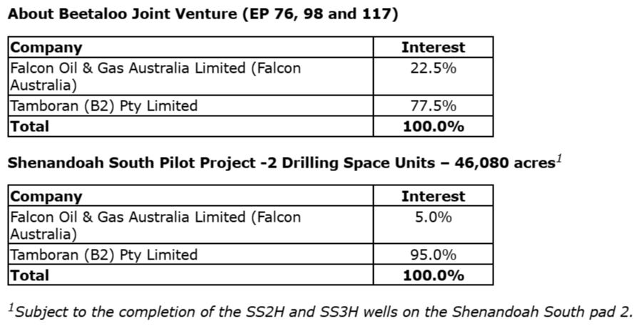Viewport: 644px width, 328px height.
Task: Click 100.0% total in Shenandoah South table
Action: 433,275
